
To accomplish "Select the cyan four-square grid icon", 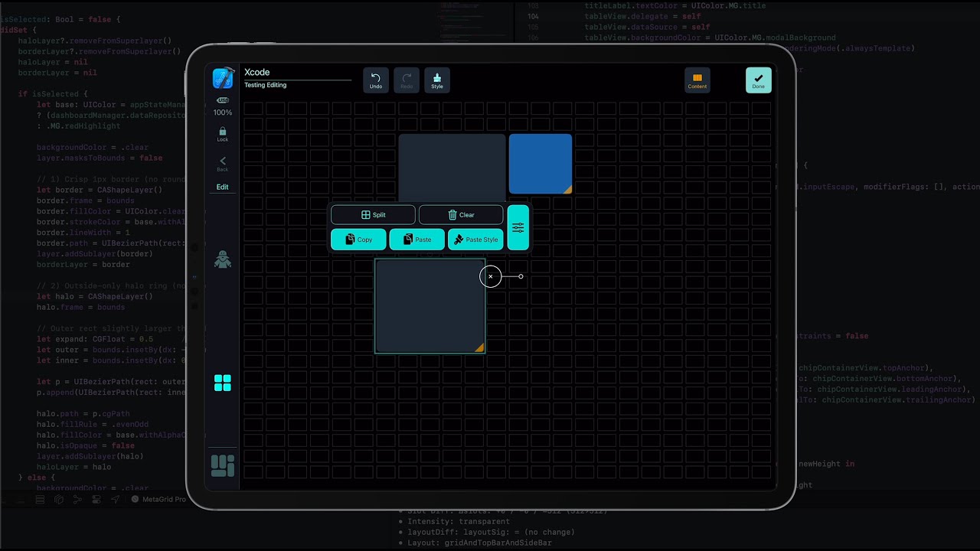I will pyautogui.click(x=223, y=383).
